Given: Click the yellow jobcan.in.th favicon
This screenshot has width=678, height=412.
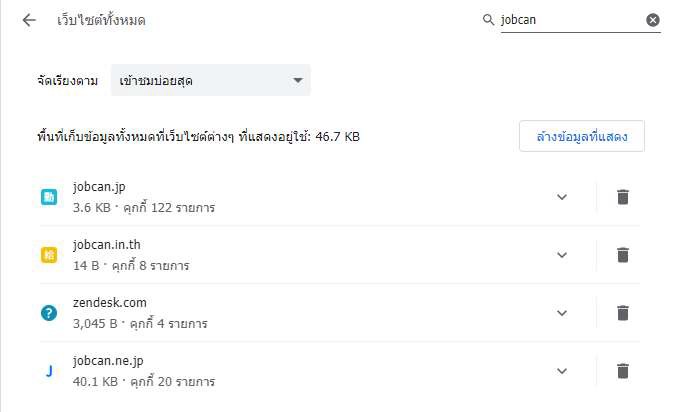Looking at the screenshot, I should point(49,255).
